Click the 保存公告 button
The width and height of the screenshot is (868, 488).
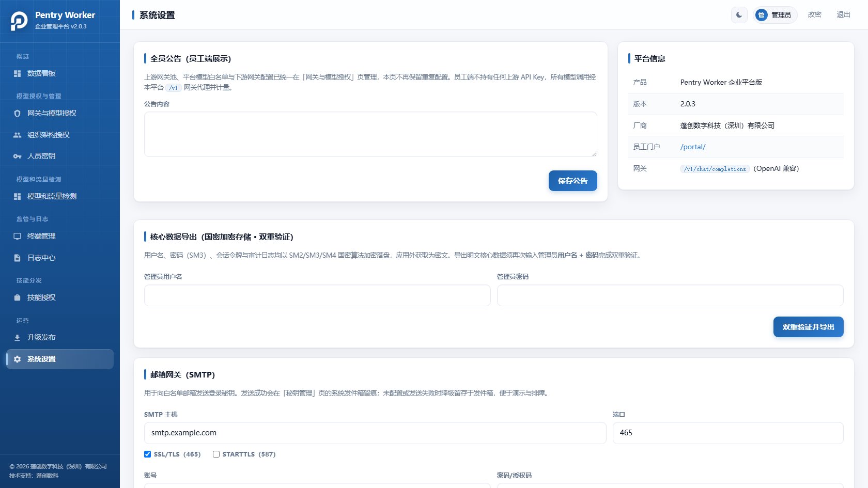[x=572, y=181]
